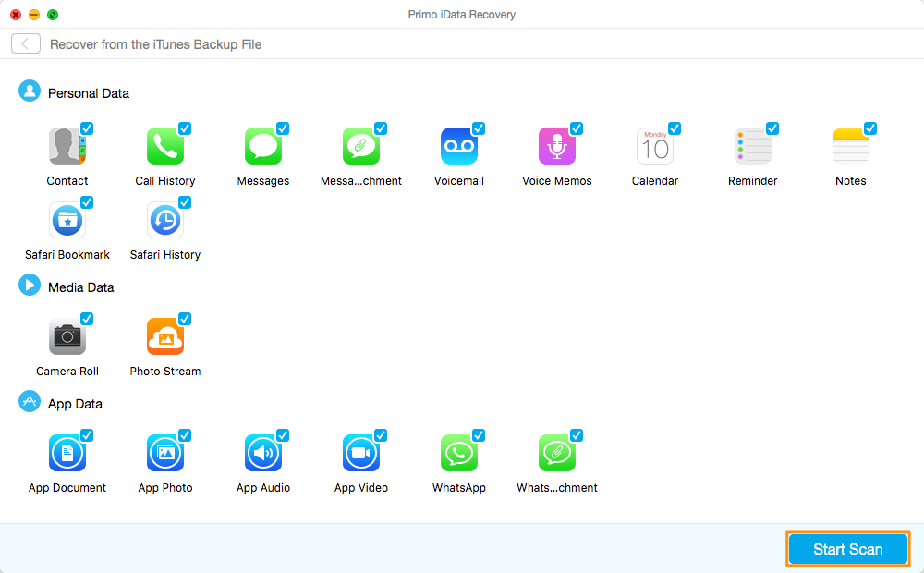Uncheck the Voice Memos checkbox

(576, 128)
